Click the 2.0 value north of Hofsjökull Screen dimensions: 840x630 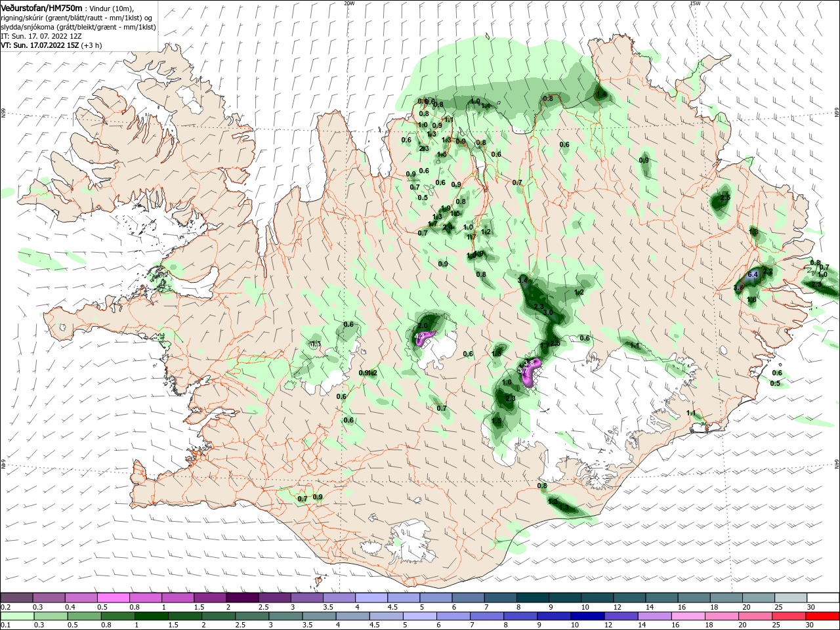(x=423, y=325)
